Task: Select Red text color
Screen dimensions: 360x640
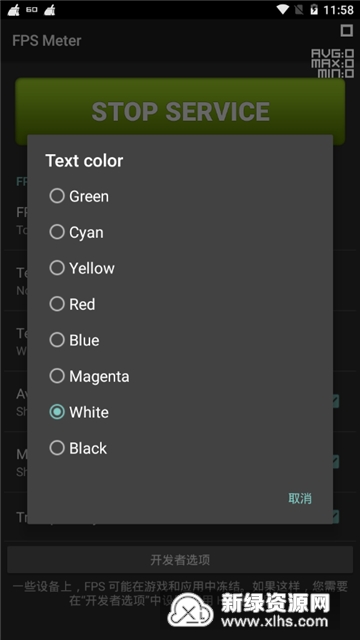Action: tap(57, 304)
